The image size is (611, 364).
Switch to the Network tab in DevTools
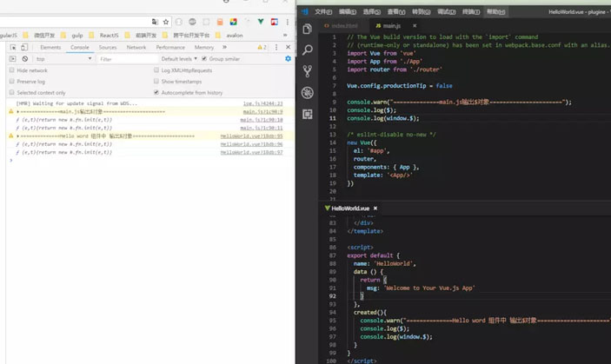136,47
